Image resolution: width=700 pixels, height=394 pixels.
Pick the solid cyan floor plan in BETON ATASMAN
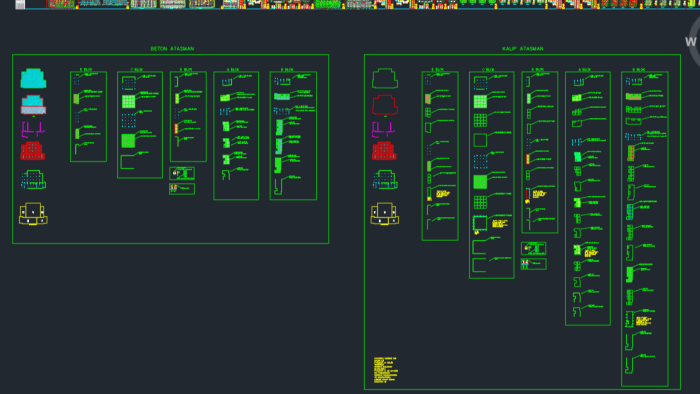click(33, 79)
